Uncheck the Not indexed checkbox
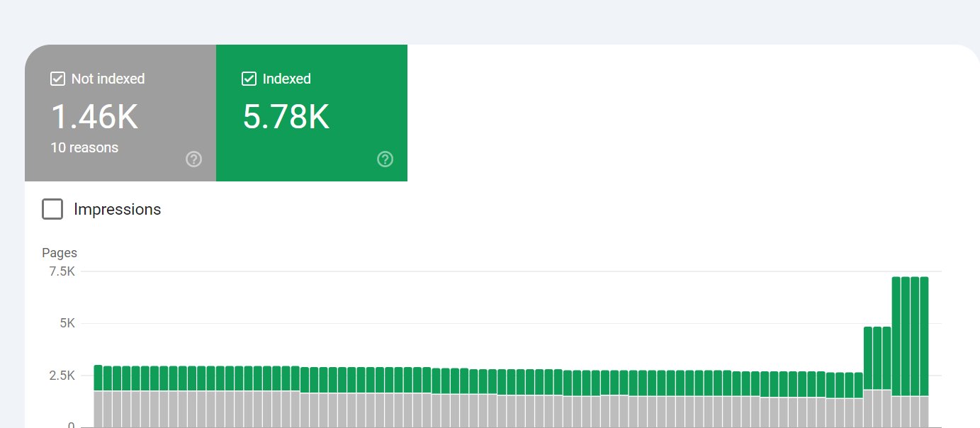The width and height of the screenshot is (980, 428). click(x=58, y=79)
